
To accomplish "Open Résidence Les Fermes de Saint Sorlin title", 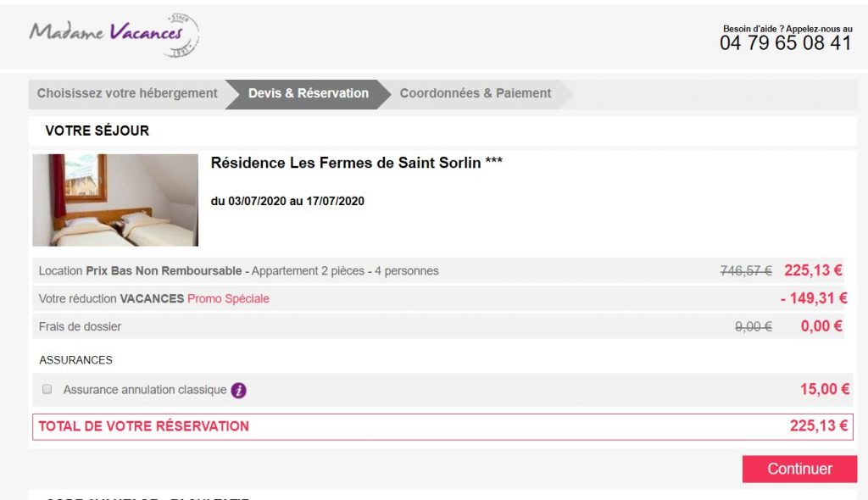I will (x=356, y=163).
